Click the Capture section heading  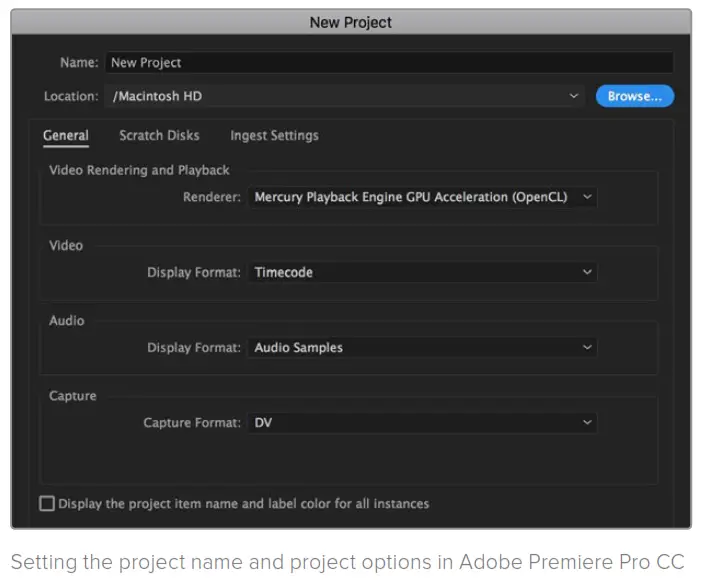pos(73,396)
